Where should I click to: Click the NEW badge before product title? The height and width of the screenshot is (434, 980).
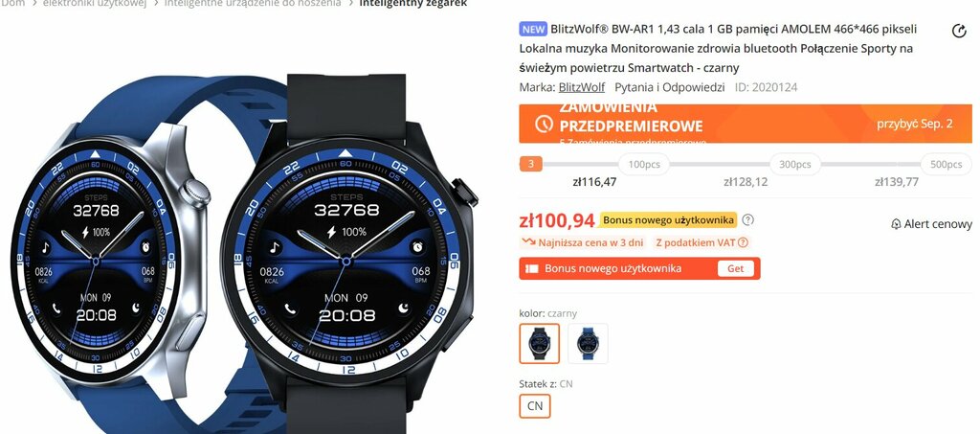click(533, 29)
